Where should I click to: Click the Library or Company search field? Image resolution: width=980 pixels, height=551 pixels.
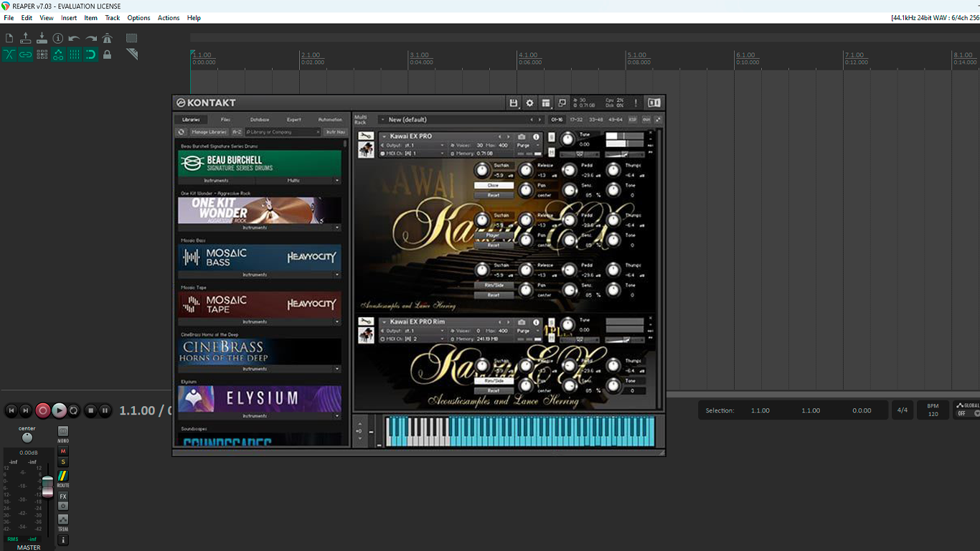coord(283,132)
